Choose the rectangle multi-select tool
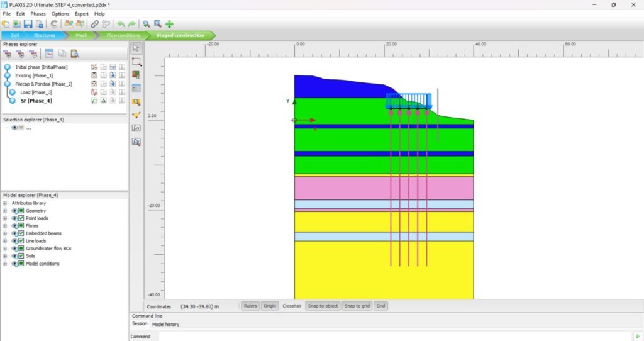This screenshot has width=644, height=341. click(x=136, y=62)
